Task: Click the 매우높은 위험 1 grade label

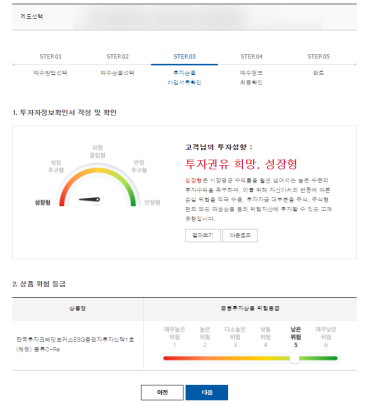Action: [174, 337]
